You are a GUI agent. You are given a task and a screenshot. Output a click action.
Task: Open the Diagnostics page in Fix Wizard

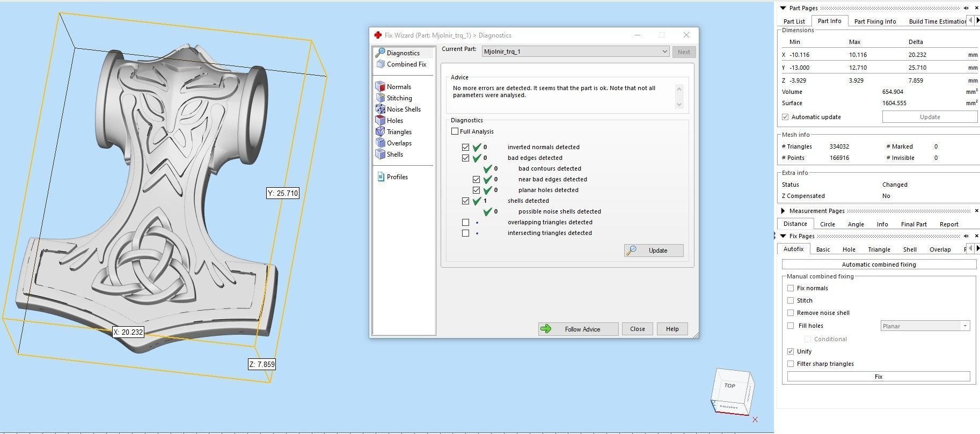[403, 53]
